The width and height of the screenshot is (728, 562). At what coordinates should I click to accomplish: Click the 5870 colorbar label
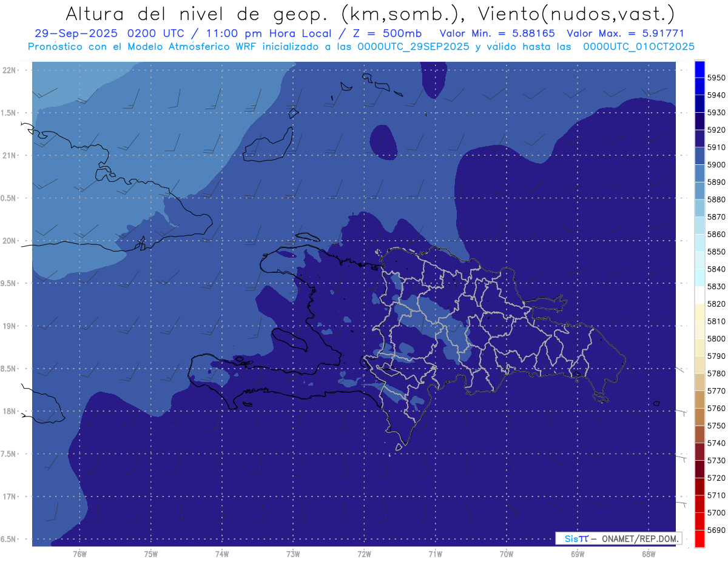[716, 217]
